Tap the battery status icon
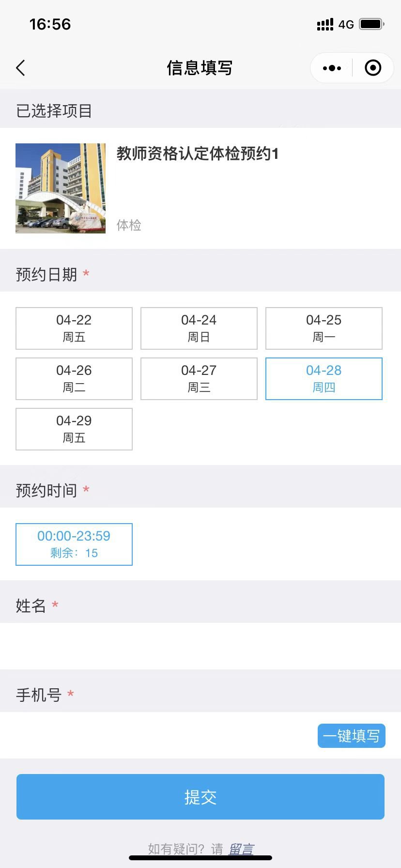Image resolution: width=401 pixels, height=868 pixels. point(371,24)
